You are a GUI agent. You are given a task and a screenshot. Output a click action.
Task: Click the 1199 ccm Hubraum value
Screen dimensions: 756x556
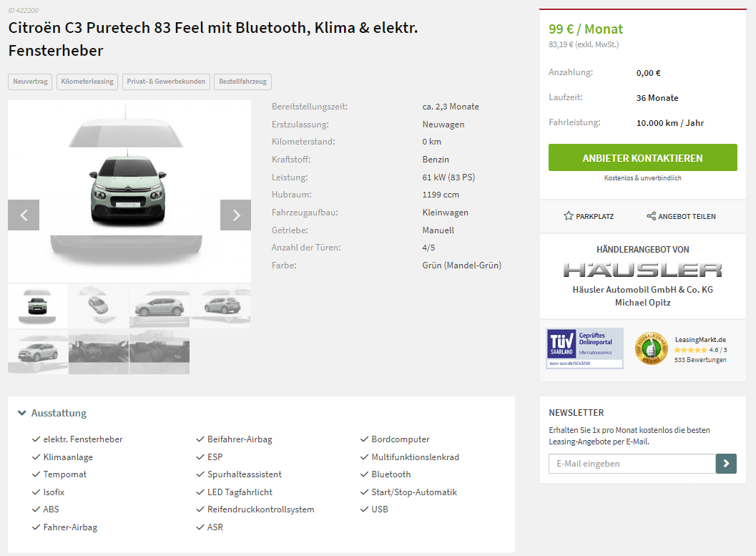pos(441,195)
